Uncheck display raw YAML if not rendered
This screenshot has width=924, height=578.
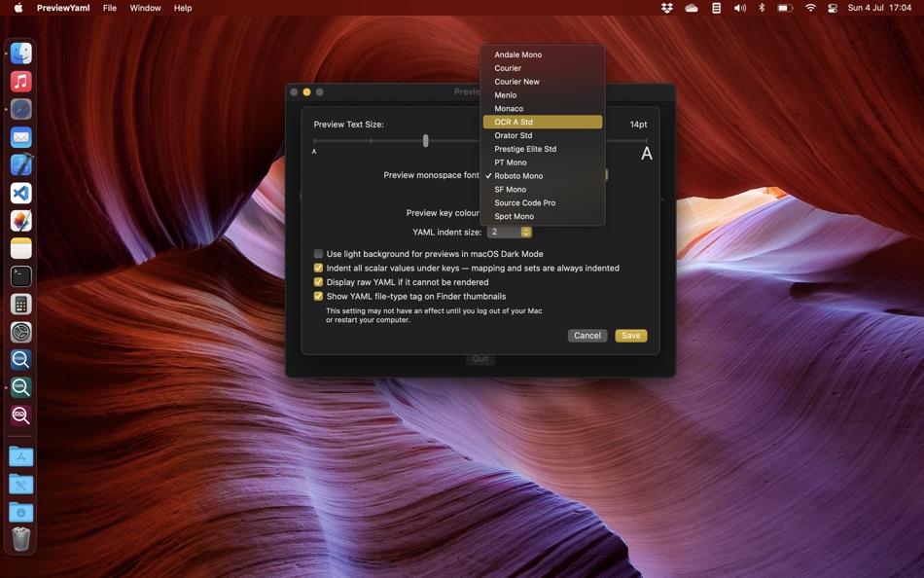318,282
